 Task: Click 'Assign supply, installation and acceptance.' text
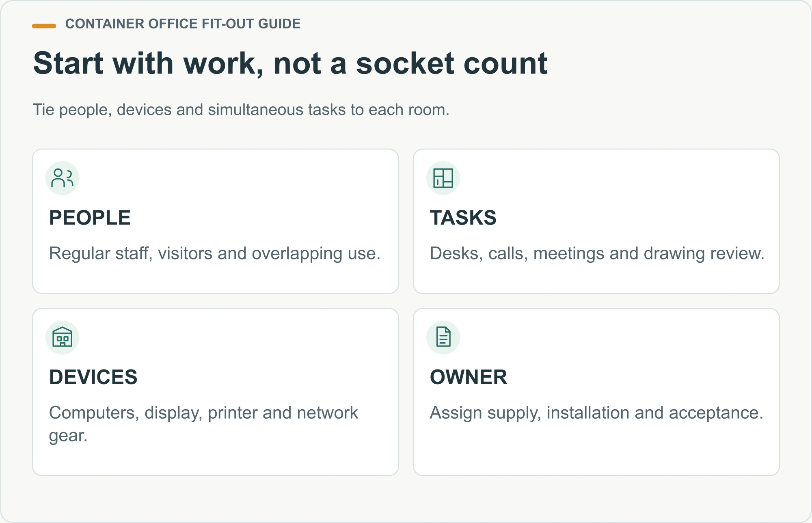[597, 413]
